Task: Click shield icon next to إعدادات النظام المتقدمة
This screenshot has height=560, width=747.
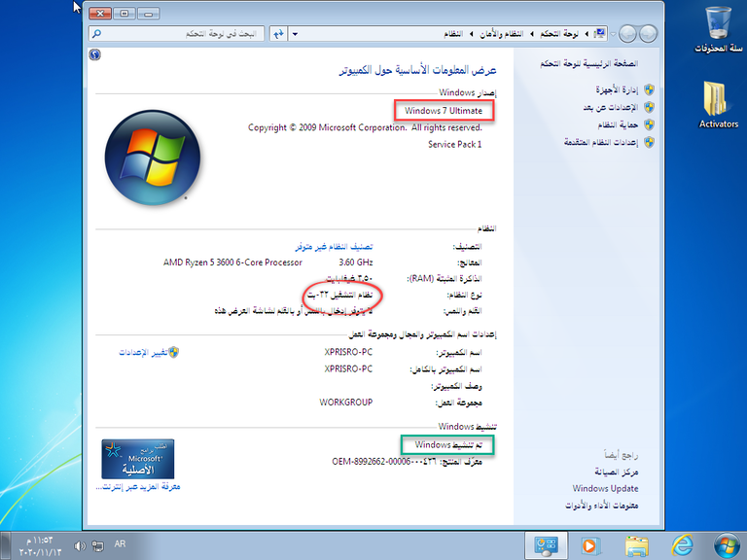Action: pos(649,142)
